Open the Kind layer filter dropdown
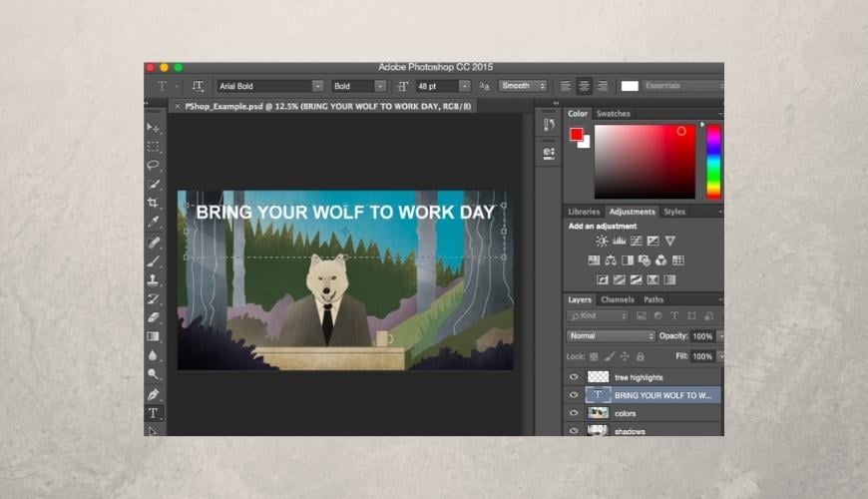Screen dimensions: 868x499 coord(598,315)
